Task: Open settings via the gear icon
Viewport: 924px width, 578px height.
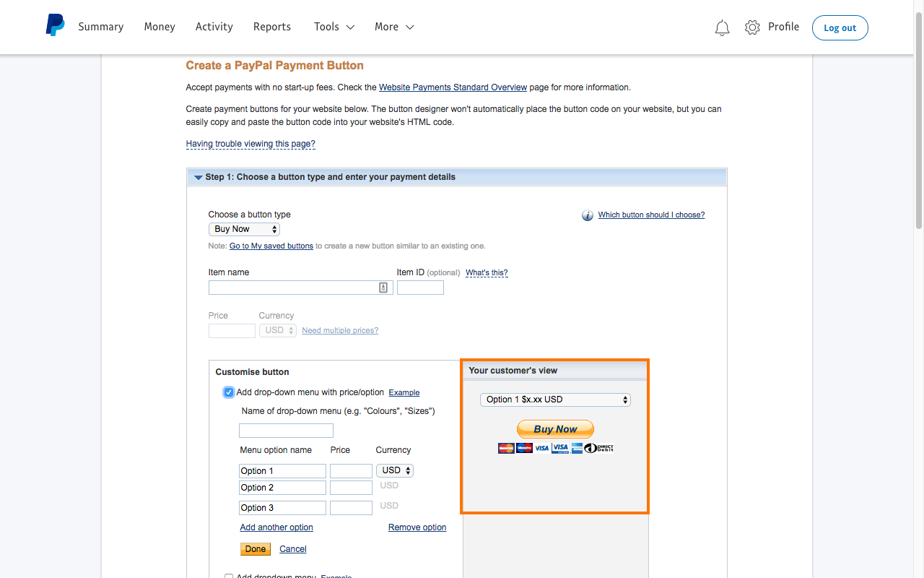Action: 752,27
